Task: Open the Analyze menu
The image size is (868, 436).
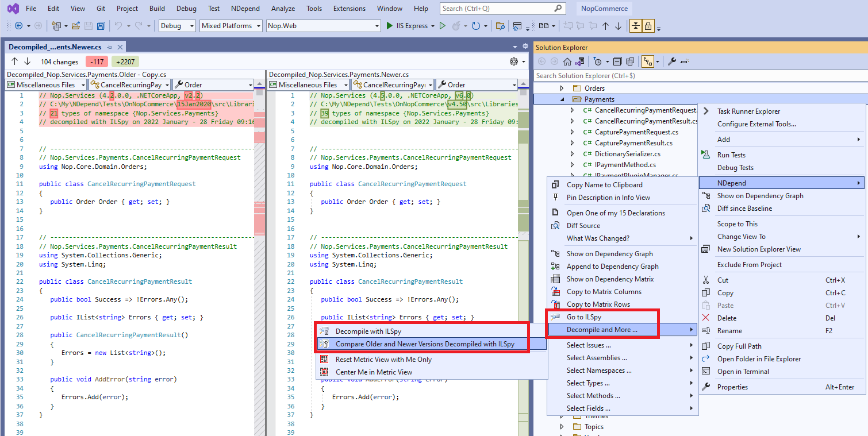Action: click(x=283, y=9)
